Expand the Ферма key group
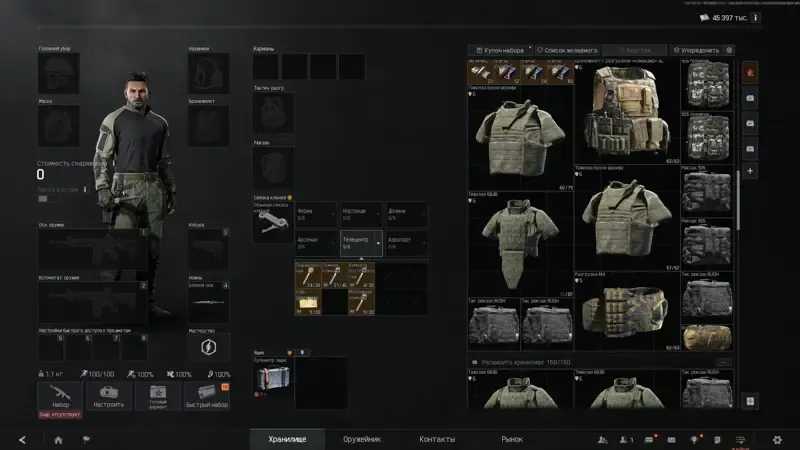Viewport: 800px width, 450px height. pos(316,214)
